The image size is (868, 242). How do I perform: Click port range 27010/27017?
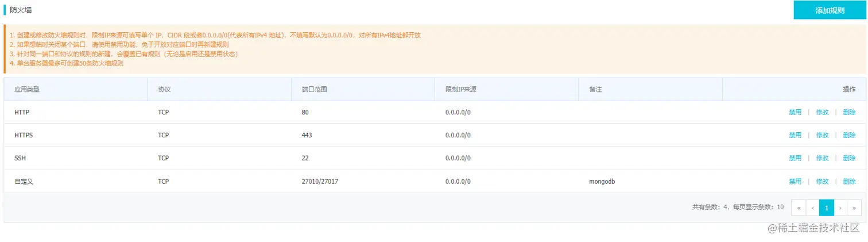320,181
